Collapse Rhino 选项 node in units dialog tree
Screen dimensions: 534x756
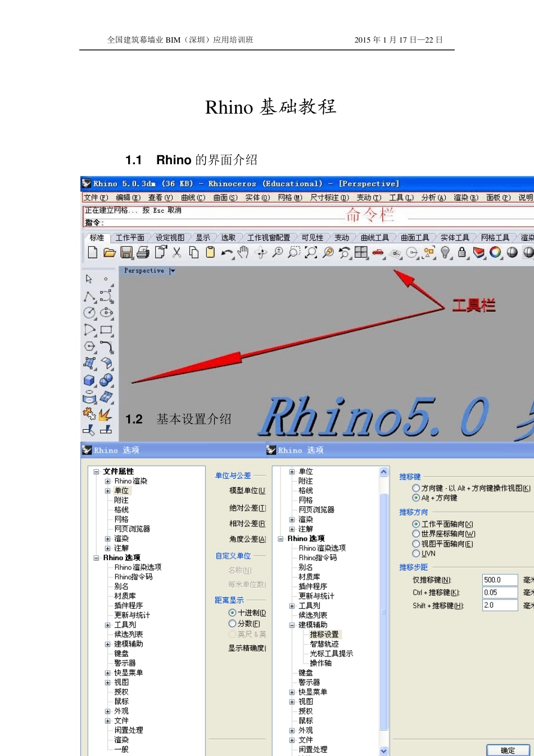coord(96,558)
